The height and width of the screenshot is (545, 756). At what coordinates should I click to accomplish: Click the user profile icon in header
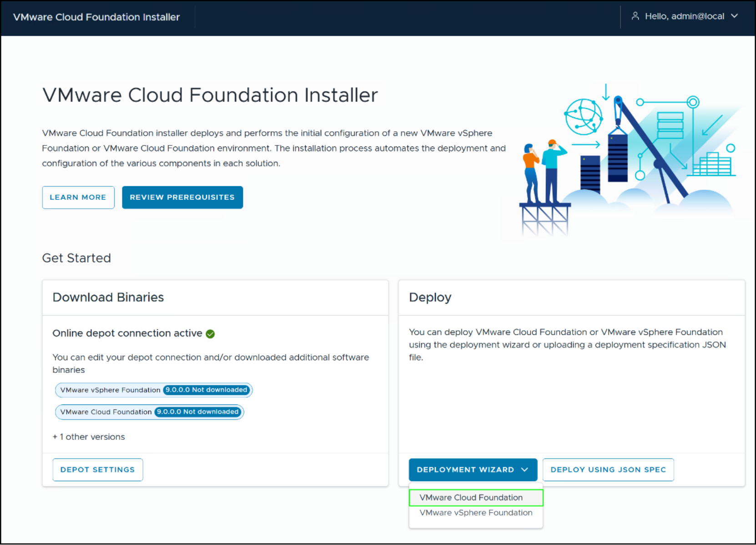pos(635,16)
